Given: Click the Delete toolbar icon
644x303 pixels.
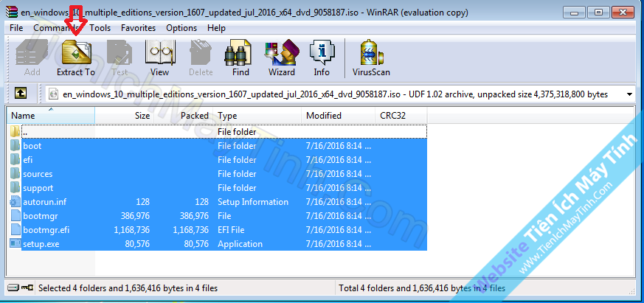Looking at the screenshot, I should tap(201, 52).
